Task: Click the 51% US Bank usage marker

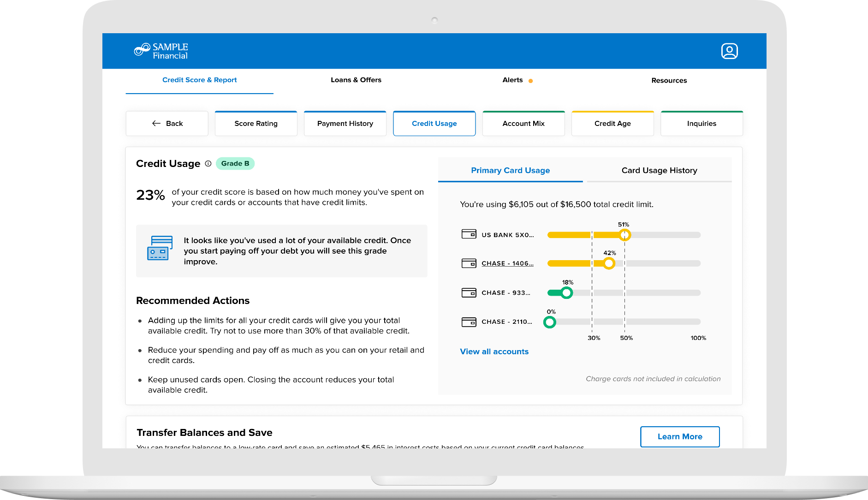Action: (x=624, y=235)
